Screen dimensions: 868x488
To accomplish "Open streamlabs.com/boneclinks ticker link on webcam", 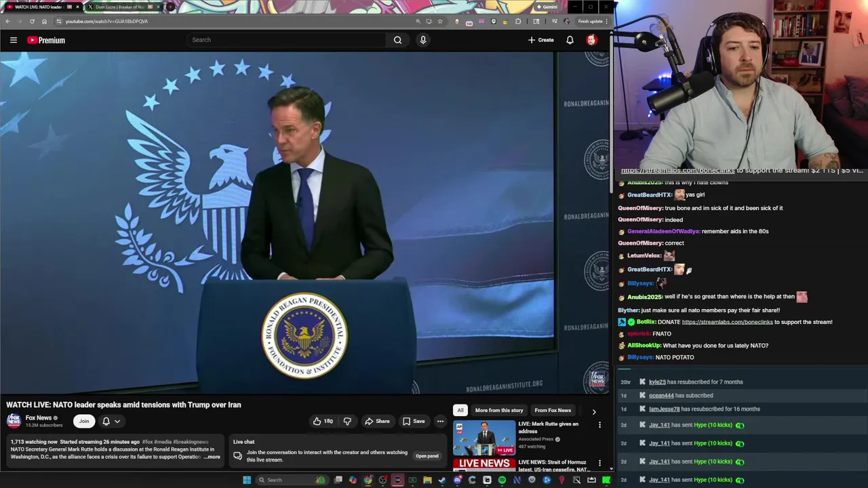I will tap(677, 170).
